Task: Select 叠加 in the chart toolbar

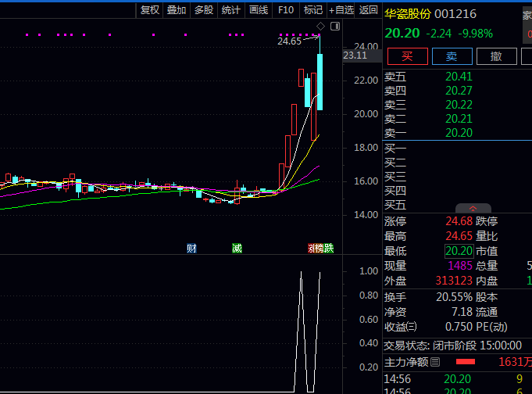Action: [177, 10]
